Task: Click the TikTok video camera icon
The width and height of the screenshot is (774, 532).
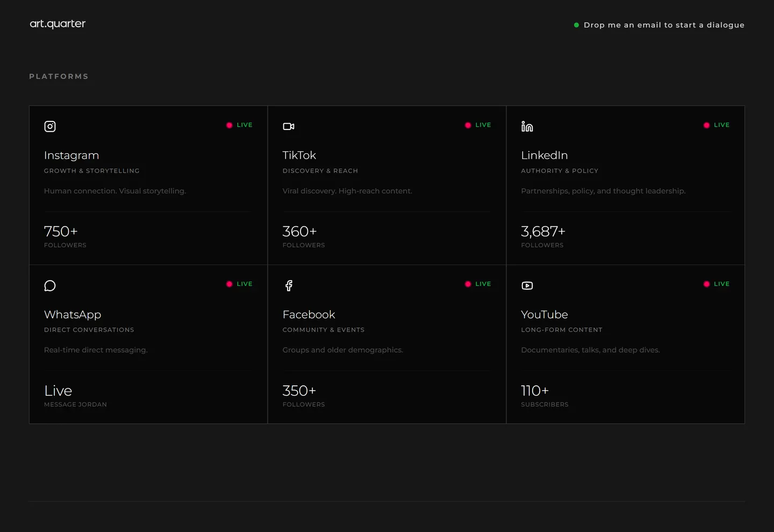Action: (289, 126)
